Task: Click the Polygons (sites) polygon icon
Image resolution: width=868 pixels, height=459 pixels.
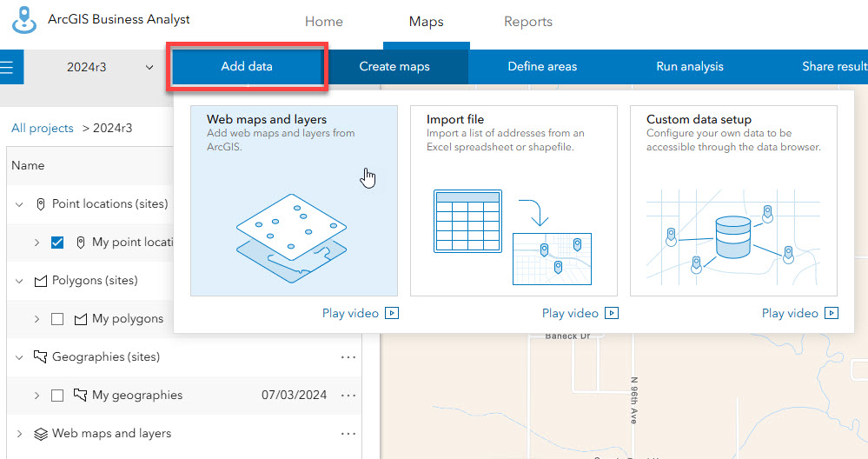Action: pos(41,282)
